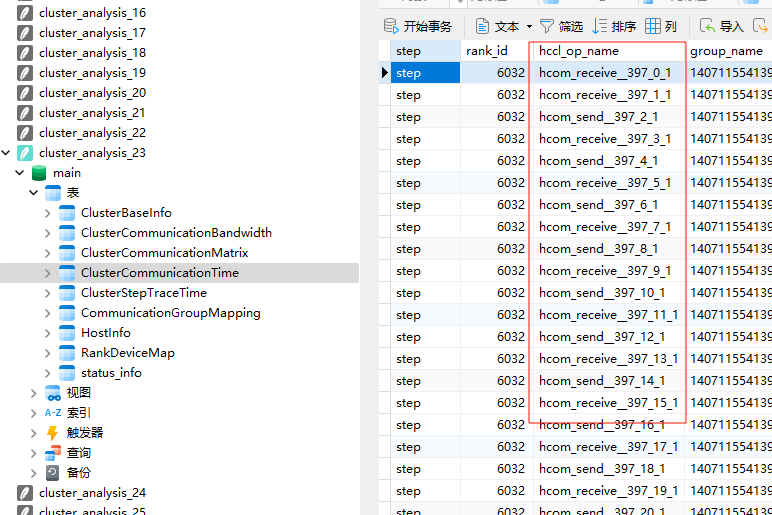Click the group_name column header

[728, 51]
